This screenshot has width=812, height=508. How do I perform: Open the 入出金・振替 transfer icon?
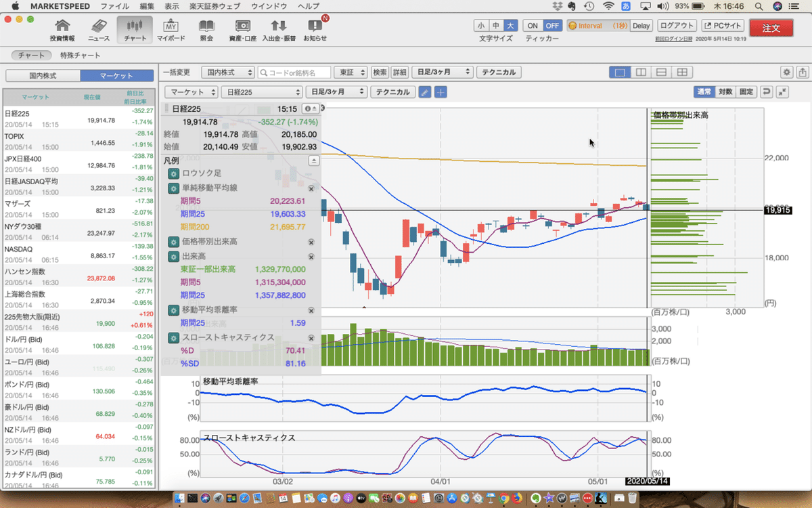tap(277, 28)
